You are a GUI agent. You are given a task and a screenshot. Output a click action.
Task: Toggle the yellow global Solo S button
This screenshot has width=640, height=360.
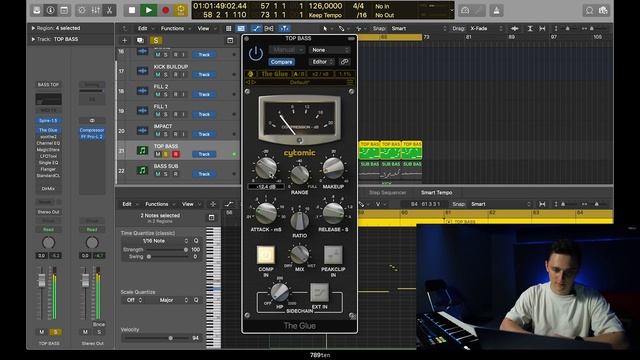156,40
